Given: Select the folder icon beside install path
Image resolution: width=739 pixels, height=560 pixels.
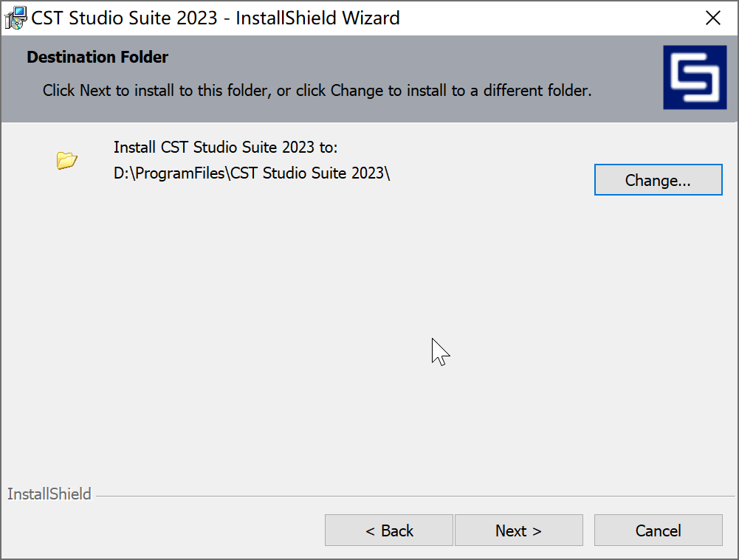Looking at the screenshot, I should (x=66, y=160).
